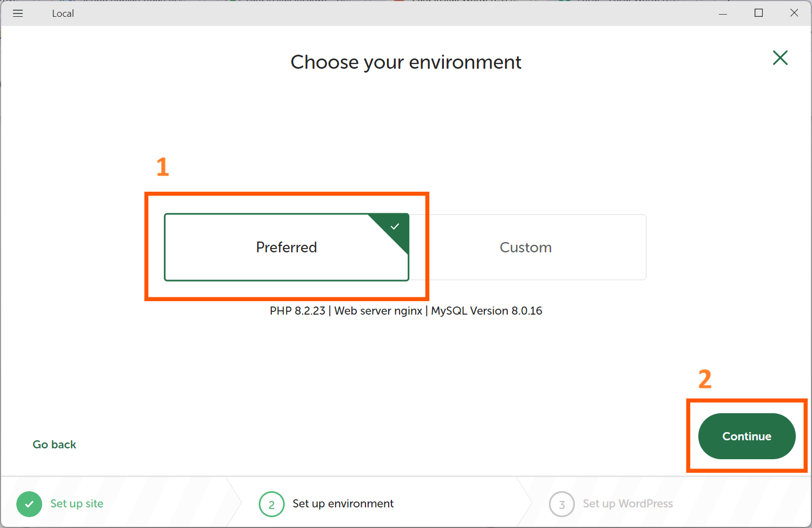The image size is (812, 528).
Task: Open the hamburger menu in title bar
Action: click(18, 14)
